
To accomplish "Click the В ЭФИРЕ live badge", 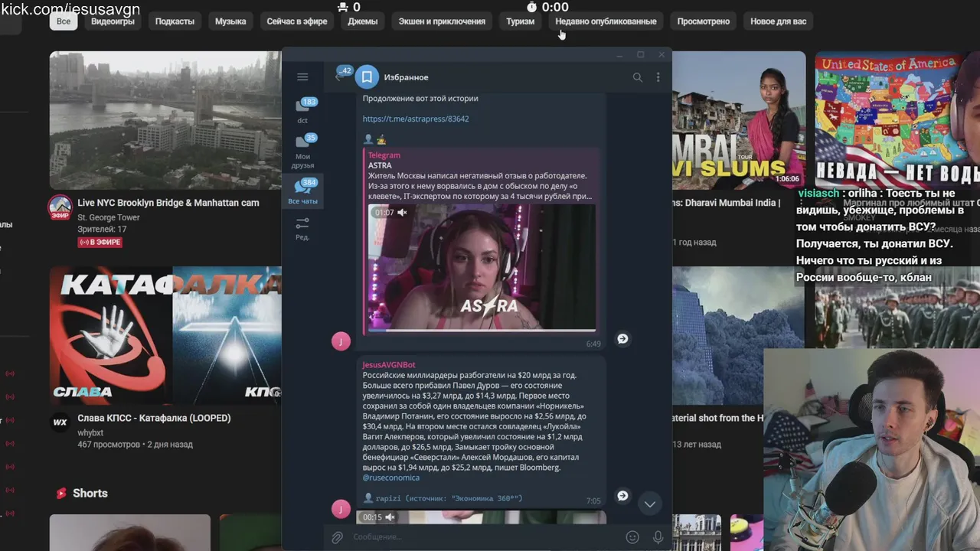I will [x=100, y=242].
